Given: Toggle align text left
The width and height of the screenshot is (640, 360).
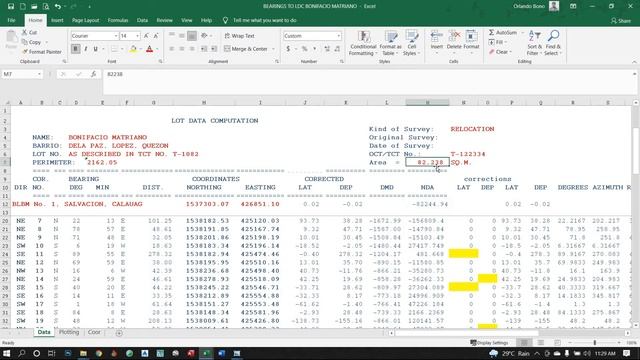Looking at the screenshot, I should point(172,49).
